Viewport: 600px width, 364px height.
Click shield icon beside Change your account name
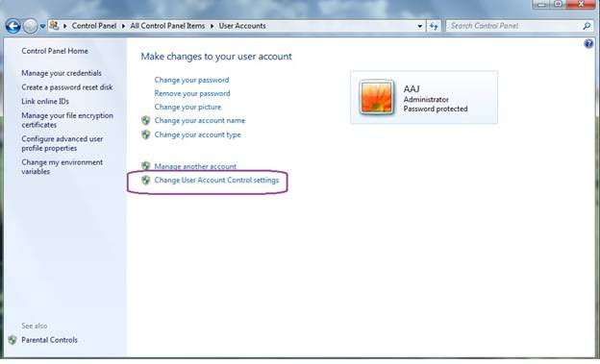click(146, 120)
